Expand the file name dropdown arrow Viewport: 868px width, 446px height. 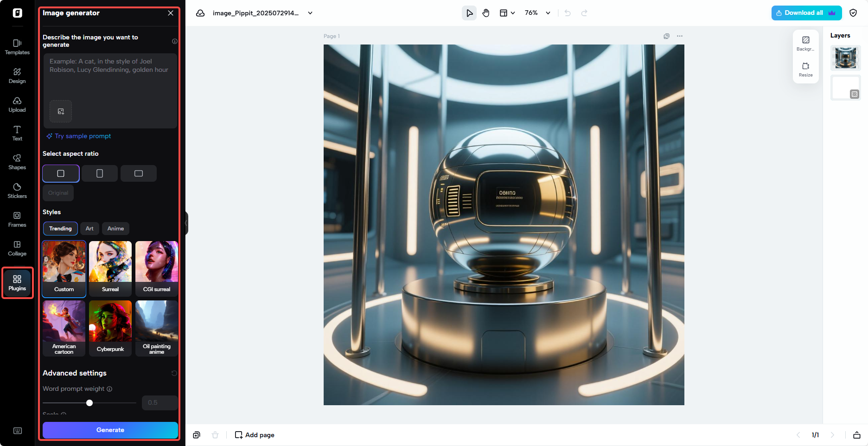coord(310,13)
